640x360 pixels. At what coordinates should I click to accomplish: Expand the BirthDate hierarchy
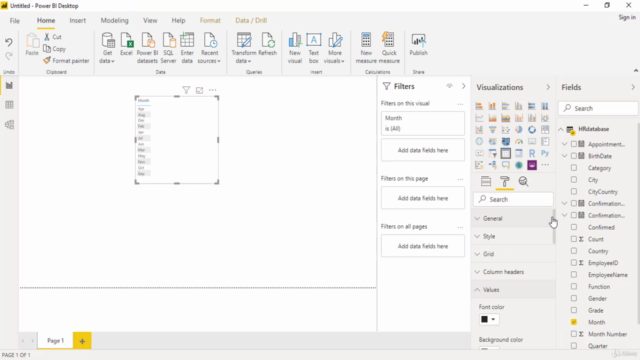tap(564, 156)
